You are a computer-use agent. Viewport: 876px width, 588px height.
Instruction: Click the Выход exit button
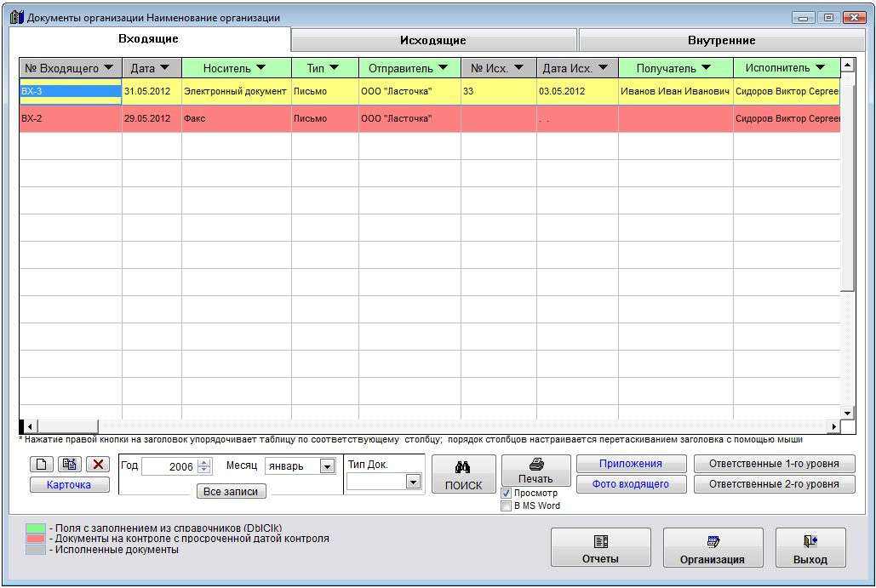point(810,548)
